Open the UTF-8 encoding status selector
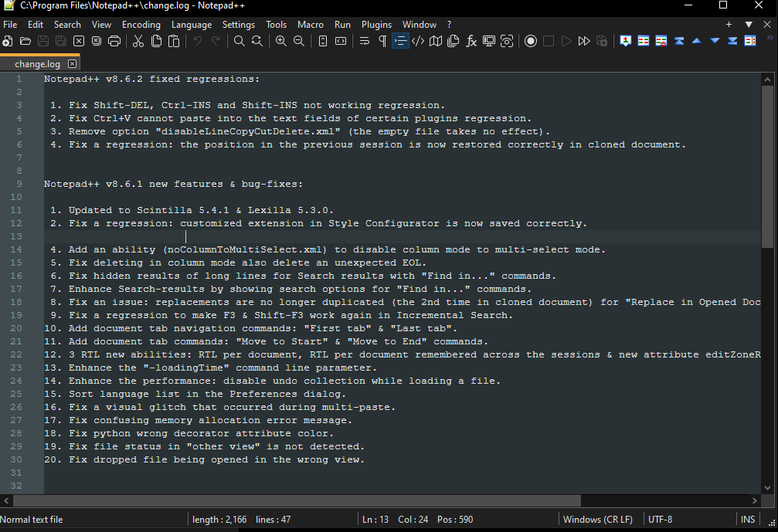The image size is (778, 532). point(661,519)
